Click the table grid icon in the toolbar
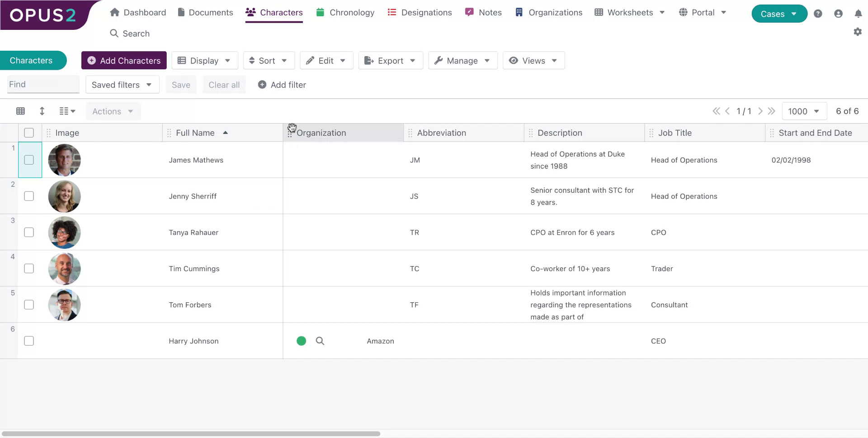Screen dimensions: 868x438 20,111
